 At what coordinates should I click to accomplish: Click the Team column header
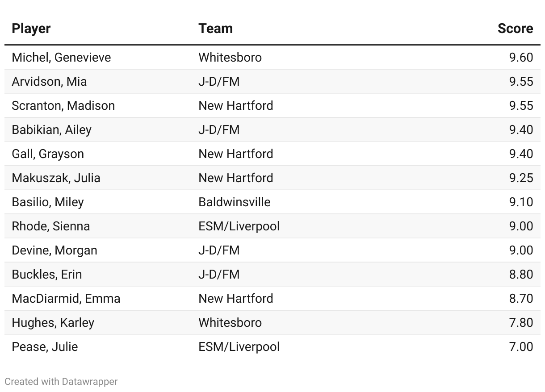pyautogui.click(x=215, y=29)
